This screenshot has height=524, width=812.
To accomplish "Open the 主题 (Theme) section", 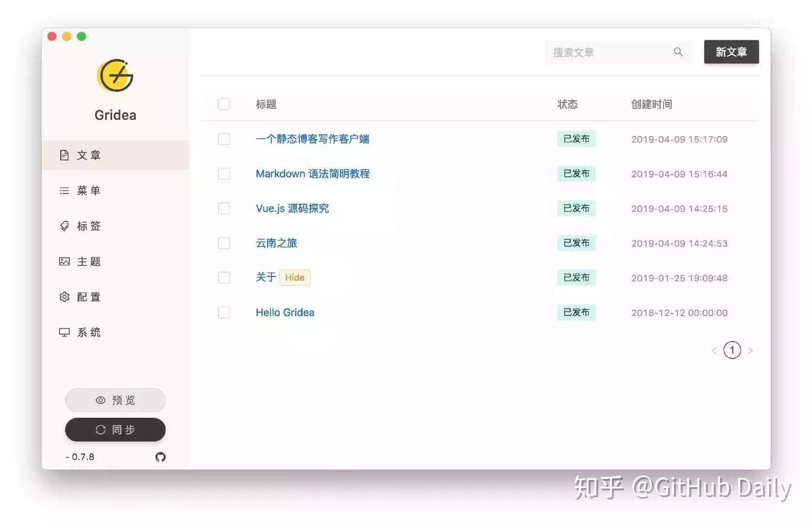I will [89, 261].
